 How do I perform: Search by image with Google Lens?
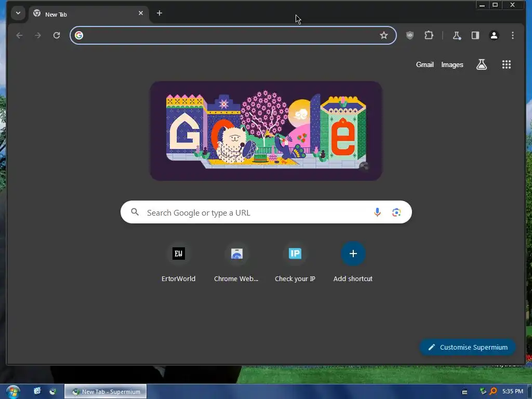pos(396,212)
